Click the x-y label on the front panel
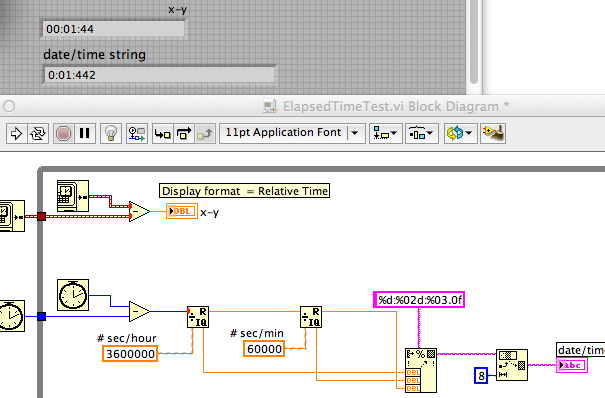605x398 pixels. [x=177, y=10]
